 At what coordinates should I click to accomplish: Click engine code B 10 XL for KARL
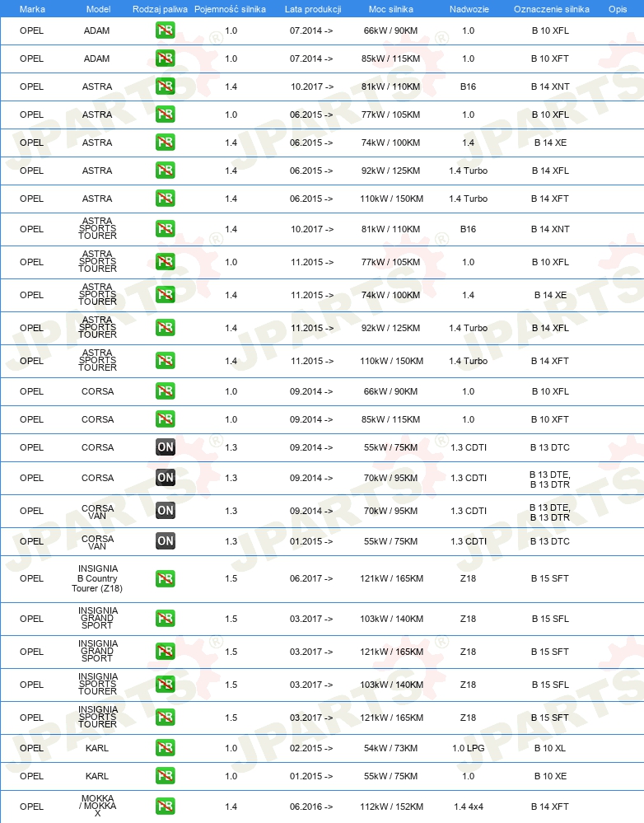pyautogui.click(x=550, y=748)
